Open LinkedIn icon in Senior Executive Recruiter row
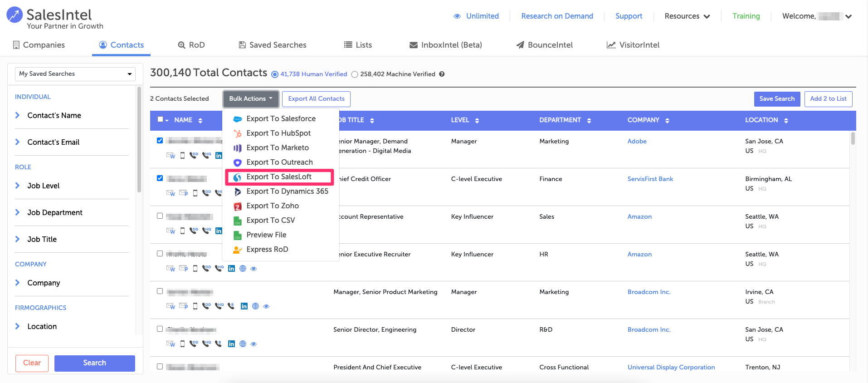 coord(231,268)
